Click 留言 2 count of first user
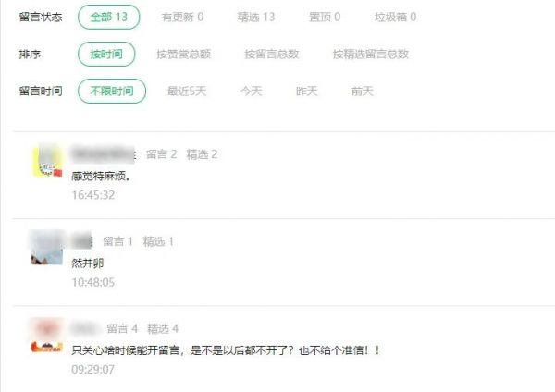The height and width of the screenshot is (392, 555). click(x=161, y=154)
